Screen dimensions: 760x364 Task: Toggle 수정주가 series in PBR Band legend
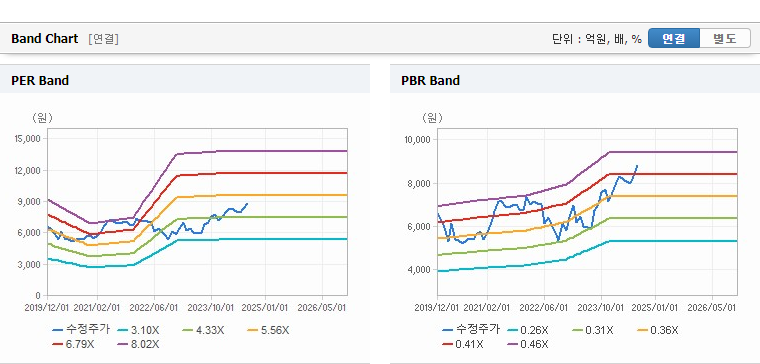click(471, 330)
